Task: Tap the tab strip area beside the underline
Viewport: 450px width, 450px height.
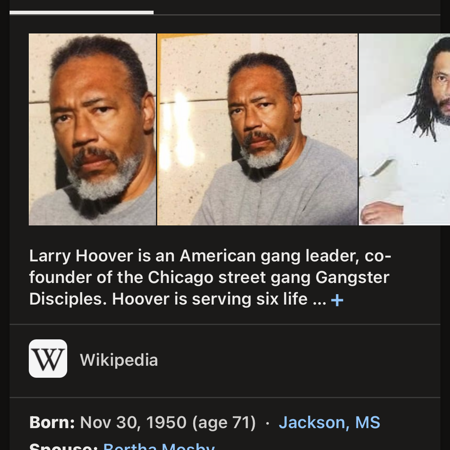Action: 297,8
